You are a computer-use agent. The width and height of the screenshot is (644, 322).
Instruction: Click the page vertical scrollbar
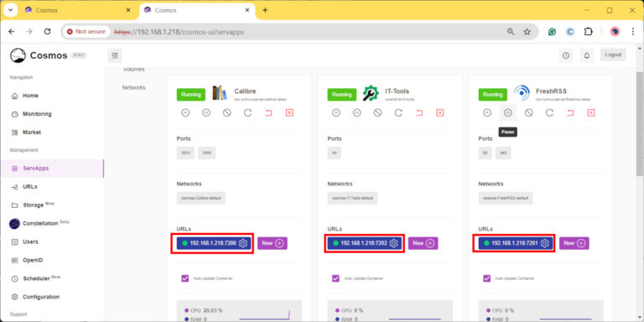click(x=640, y=123)
